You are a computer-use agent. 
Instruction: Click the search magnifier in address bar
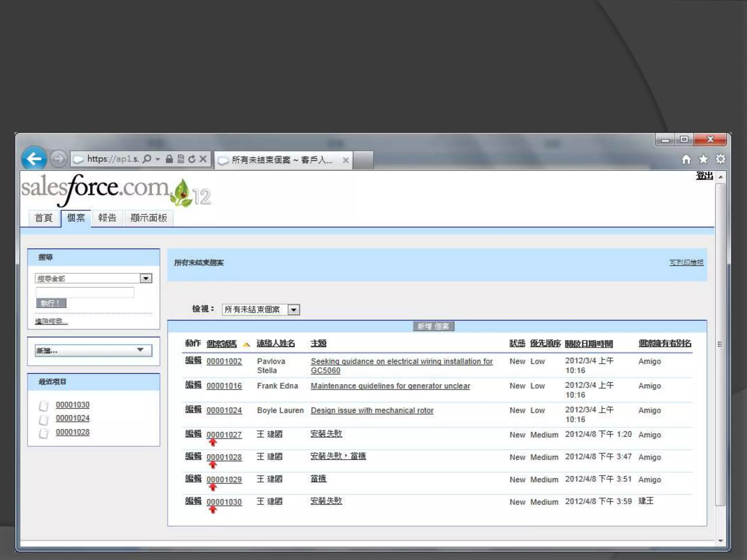pos(147,159)
